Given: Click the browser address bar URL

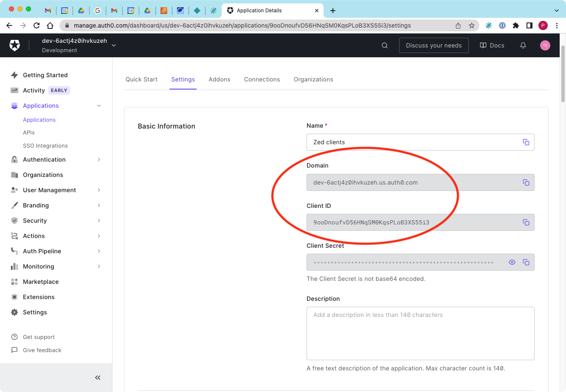Looking at the screenshot, I should click(242, 25).
